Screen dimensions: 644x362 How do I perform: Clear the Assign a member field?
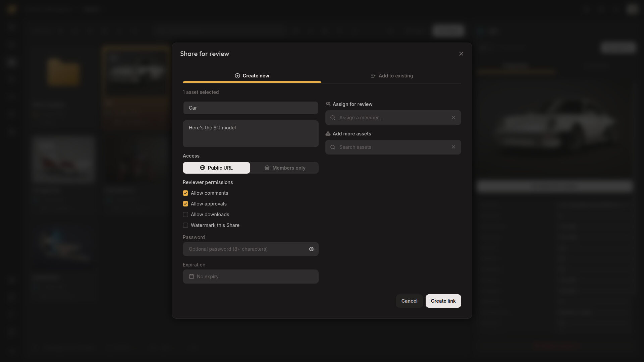click(x=453, y=118)
